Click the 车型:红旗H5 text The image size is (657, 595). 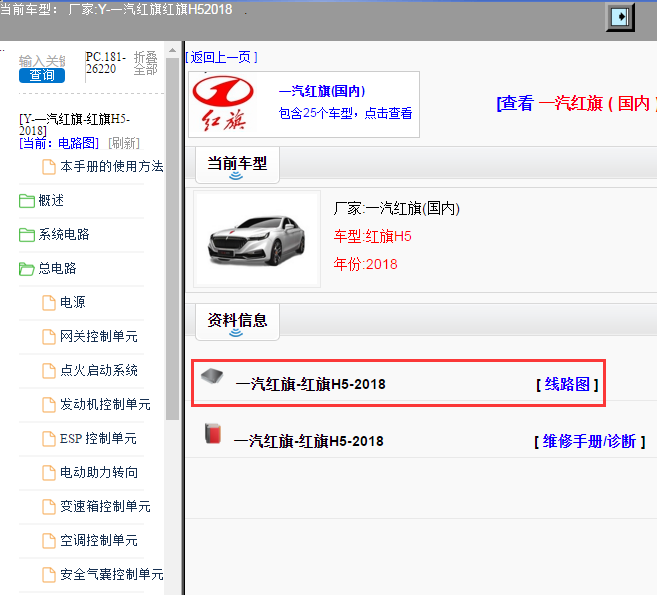click(x=372, y=236)
